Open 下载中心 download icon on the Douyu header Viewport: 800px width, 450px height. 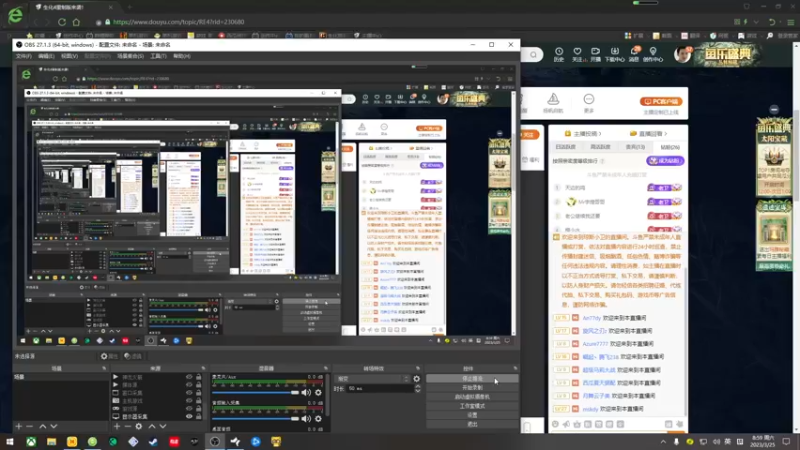614,54
